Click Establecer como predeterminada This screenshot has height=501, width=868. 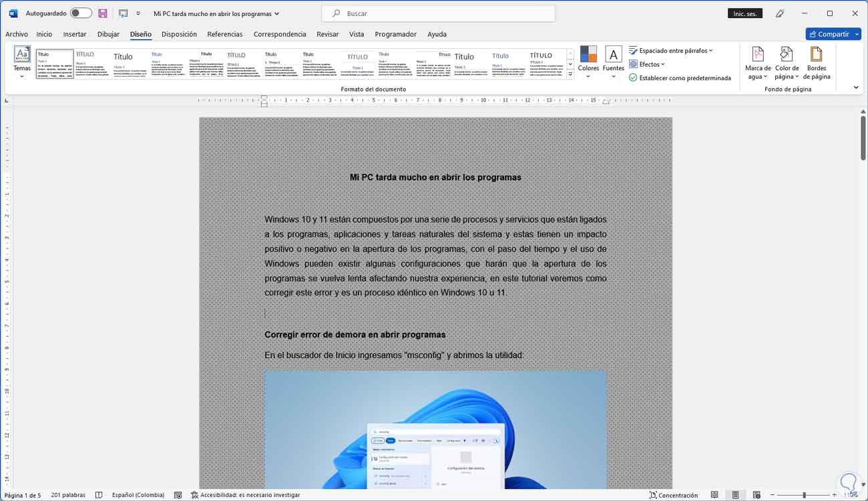tap(680, 77)
